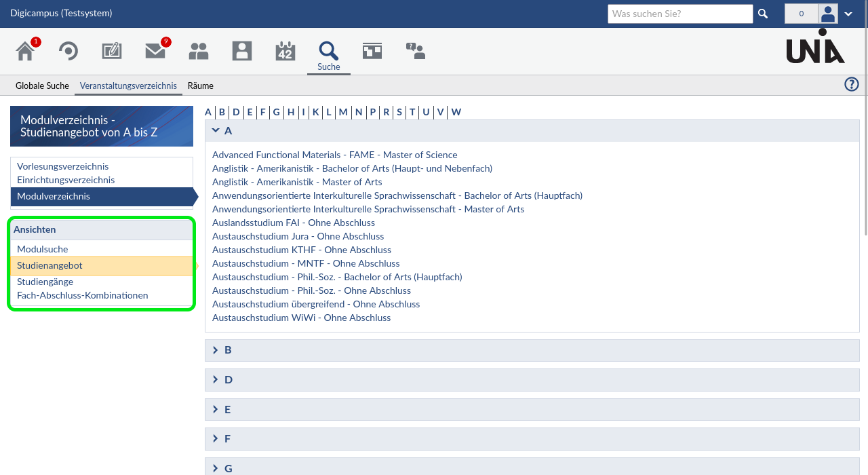Viewport: 868px width, 475px height.
Task: Open the user menu dropdown arrow
Action: click(x=848, y=14)
